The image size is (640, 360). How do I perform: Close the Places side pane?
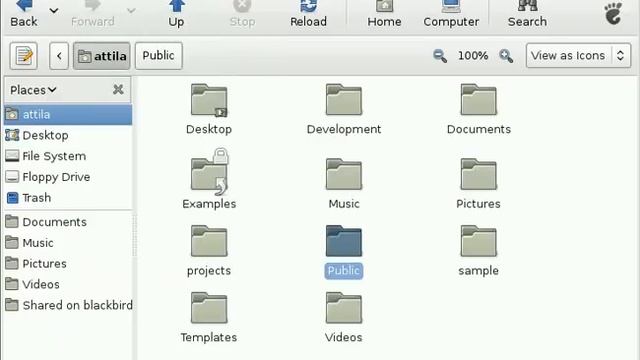coord(118,89)
